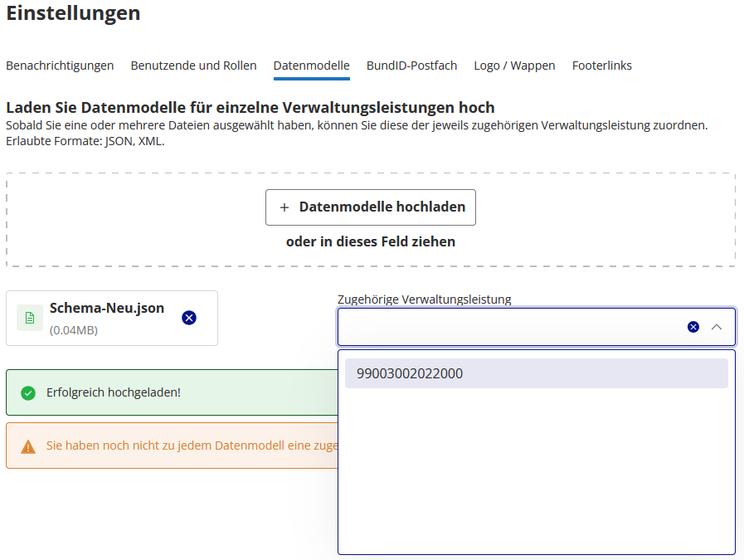Remove the Schema-Neu.json file via its X icon
The image size is (744, 560).
pyautogui.click(x=188, y=317)
